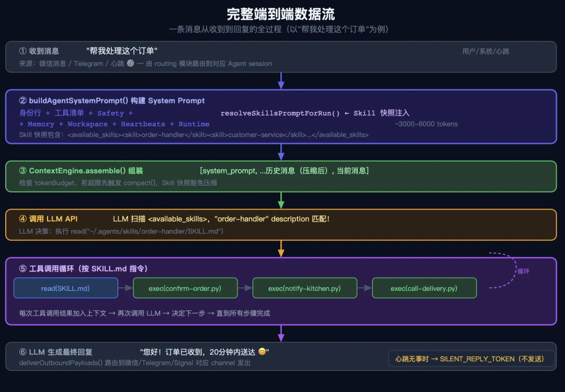565x392 pixels.
Task: Click the text starting LLM 扫描 <available_skills>
Action: 221,219
